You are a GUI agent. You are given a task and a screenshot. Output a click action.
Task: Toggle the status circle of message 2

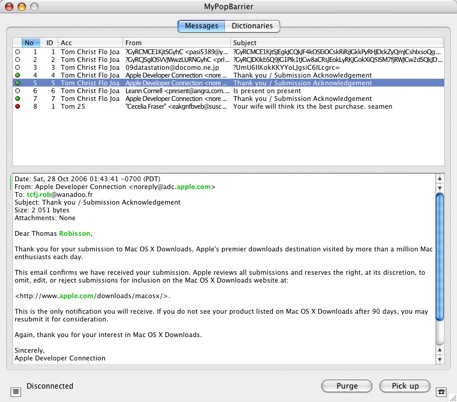pyautogui.click(x=17, y=59)
